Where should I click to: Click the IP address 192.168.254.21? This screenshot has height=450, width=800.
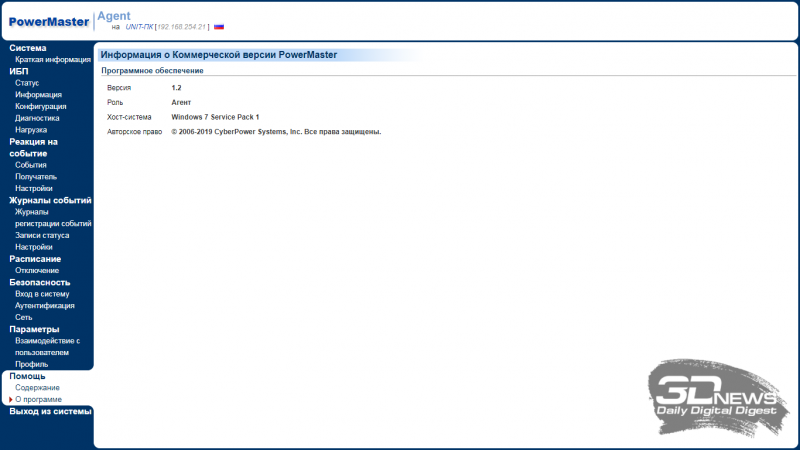pyautogui.click(x=182, y=27)
